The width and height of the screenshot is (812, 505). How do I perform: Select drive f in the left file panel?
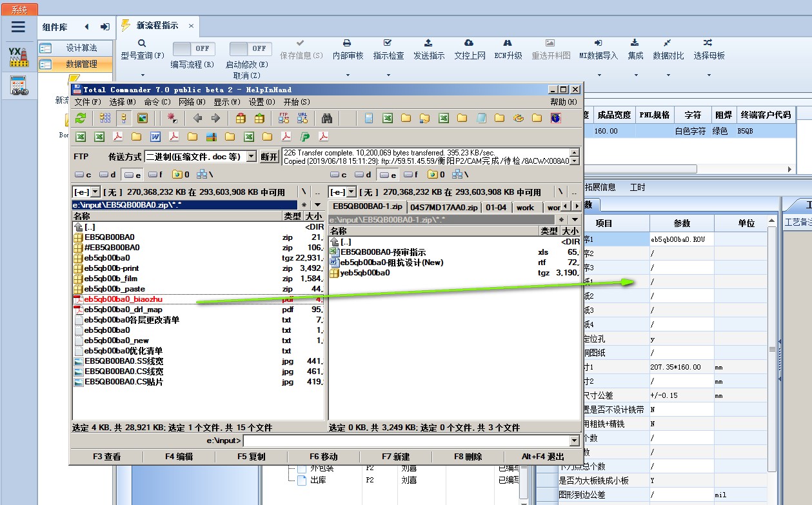pos(155,174)
